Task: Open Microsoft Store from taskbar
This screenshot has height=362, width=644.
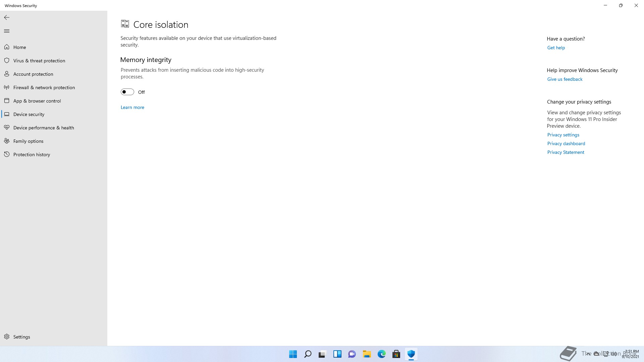Action: pos(396,354)
